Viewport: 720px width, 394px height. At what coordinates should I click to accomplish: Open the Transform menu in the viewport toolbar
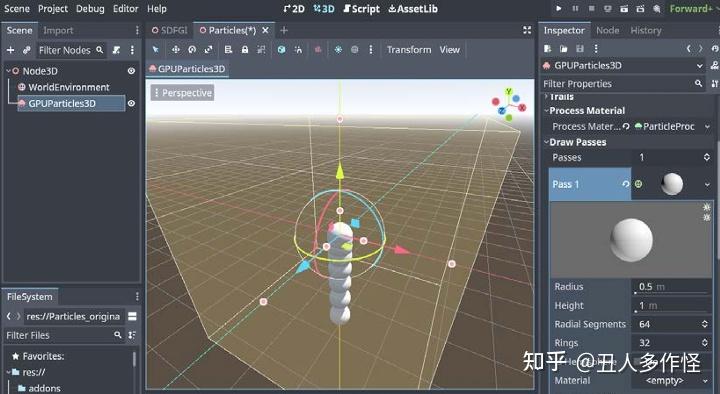click(x=409, y=50)
